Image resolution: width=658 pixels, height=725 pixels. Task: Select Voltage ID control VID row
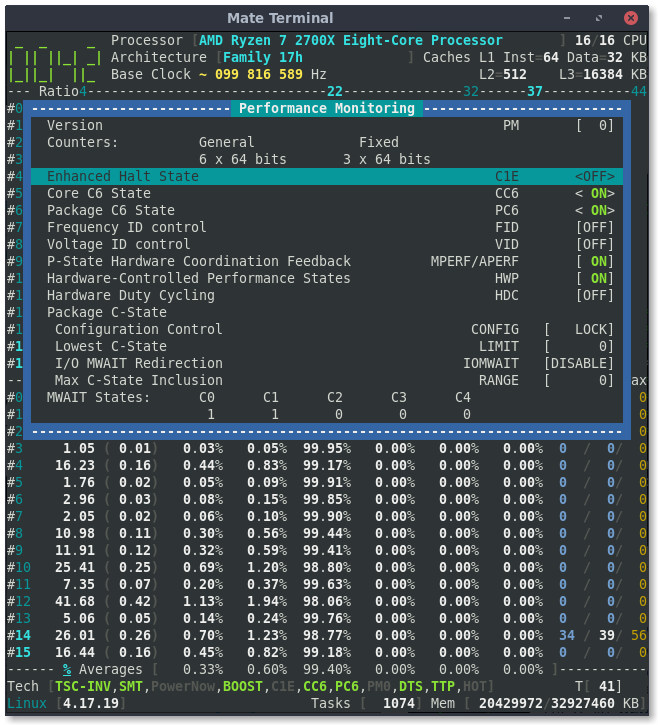[x=326, y=244]
